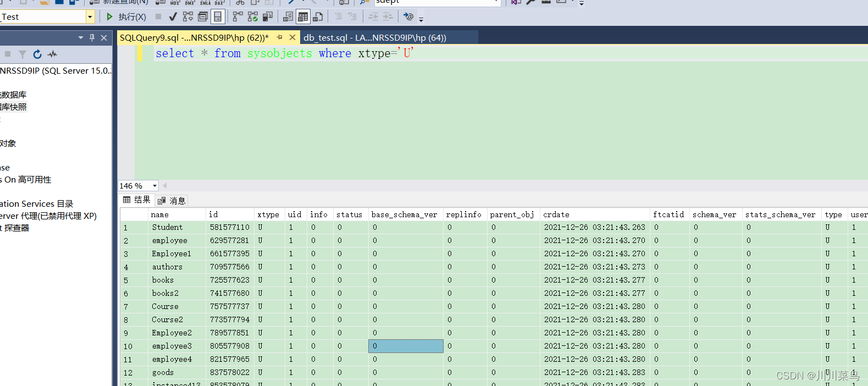Open the 146 % zoom dropdown
Image resolution: width=868 pixels, height=386 pixels.
coord(154,186)
